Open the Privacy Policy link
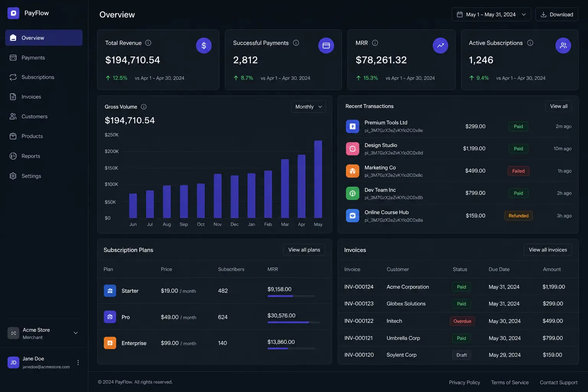The height and width of the screenshot is (392, 588). click(x=464, y=382)
